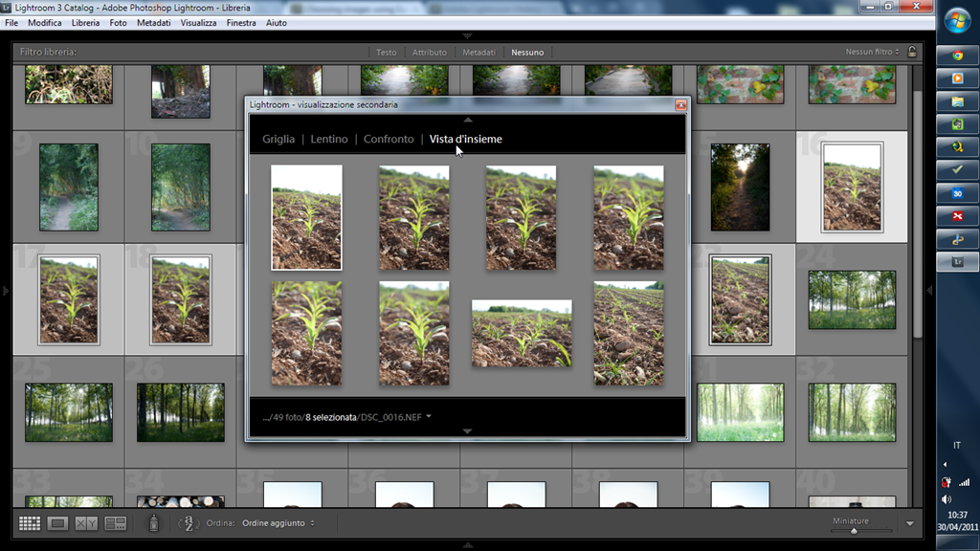Switch to Loupe view icon in toolbar
Image resolution: width=980 pixels, height=551 pixels.
click(57, 523)
